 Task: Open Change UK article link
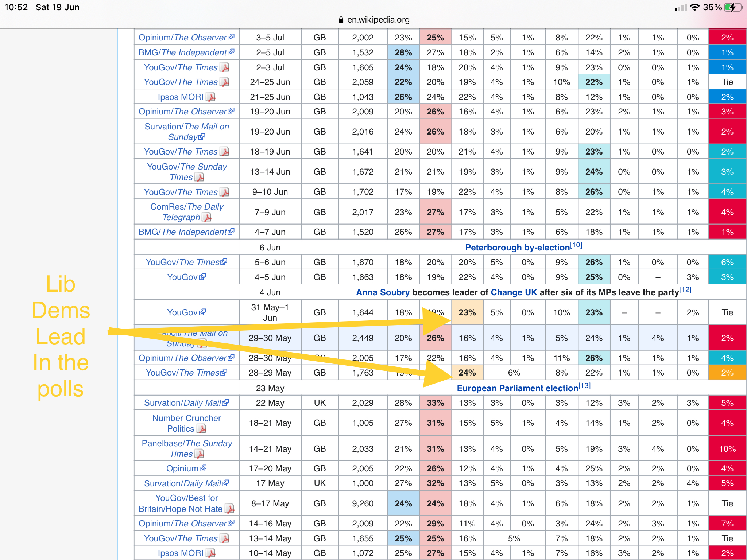coord(514,292)
